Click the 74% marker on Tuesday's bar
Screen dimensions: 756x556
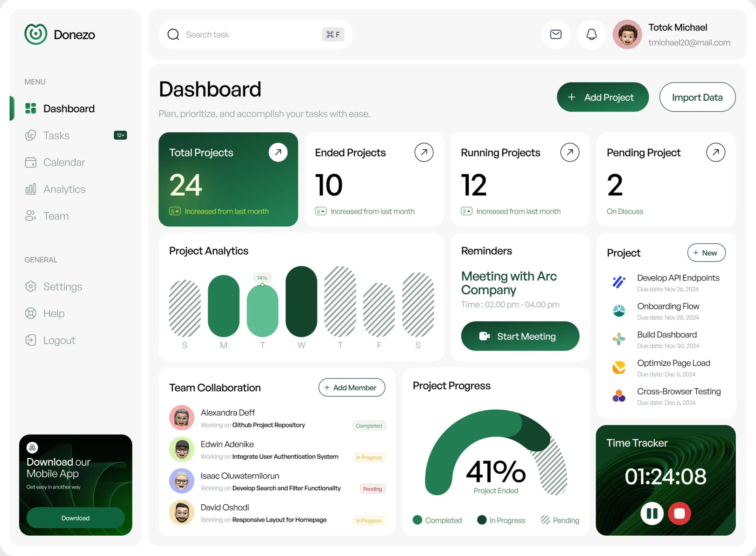pyautogui.click(x=262, y=278)
